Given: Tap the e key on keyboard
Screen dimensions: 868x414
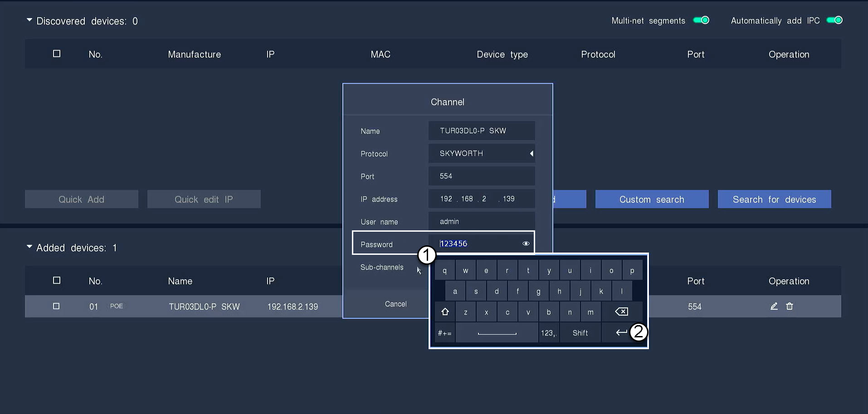Looking at the screenshot, I should [x=486, y=270].
